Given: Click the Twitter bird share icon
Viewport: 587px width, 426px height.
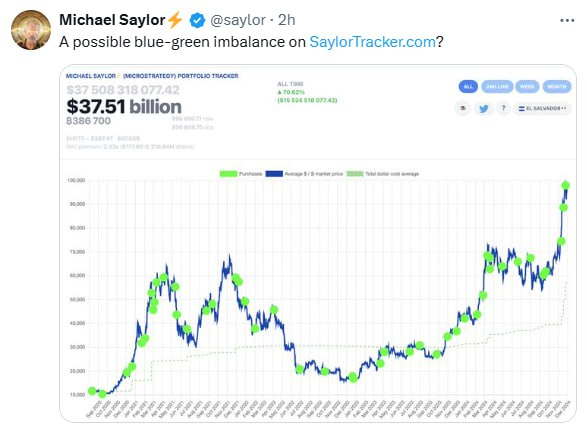Looking at the screenshot, I should [x=484, y=109].
